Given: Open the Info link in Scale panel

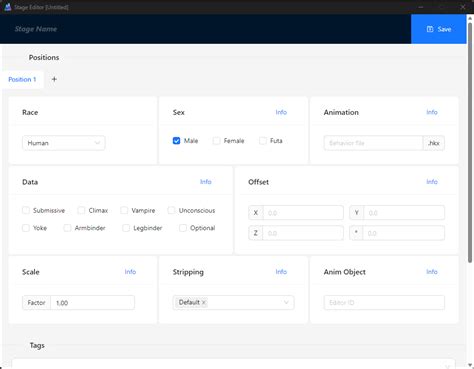Looking at the screenshot, I should coord(130,272).
